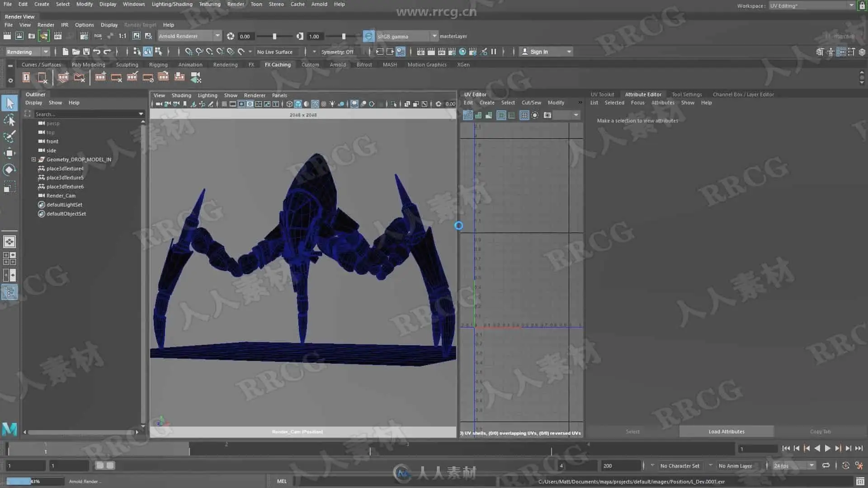
Task: Toggle the Outliner layout icon
Action: click(x=9, y=292)
